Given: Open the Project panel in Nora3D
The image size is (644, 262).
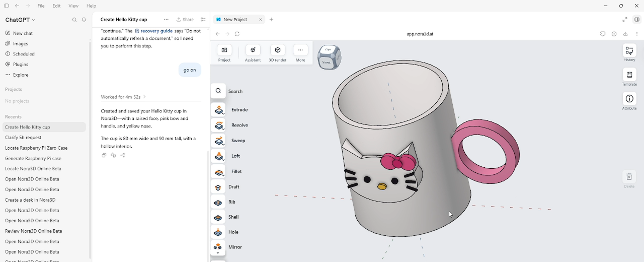Looking at the screenshot, I should [x=224, y=53].
